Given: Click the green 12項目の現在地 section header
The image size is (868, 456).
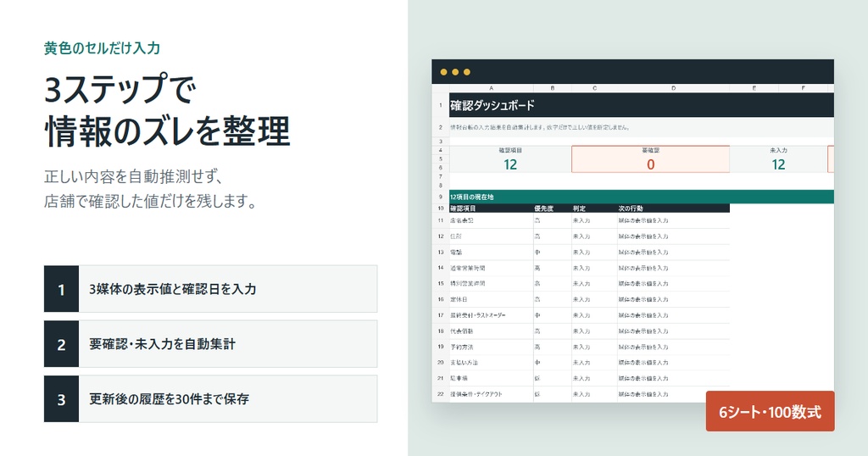Looking at the screenshot, I should pos(642,197).
